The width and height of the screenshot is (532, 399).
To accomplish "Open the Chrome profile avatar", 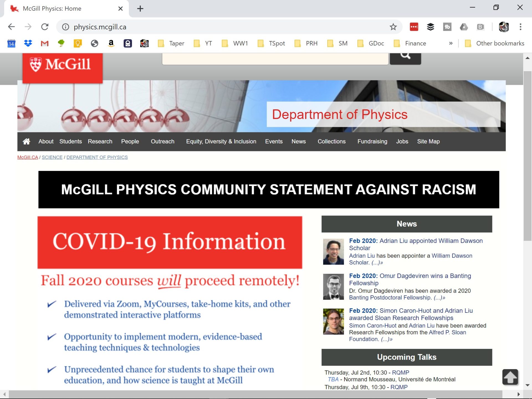I will pos(504,27).
